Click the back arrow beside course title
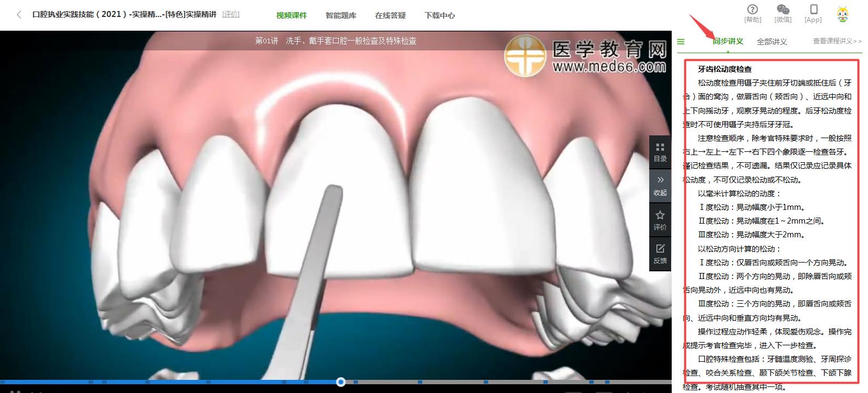This screenshot has height=393, width=868. 19,15
